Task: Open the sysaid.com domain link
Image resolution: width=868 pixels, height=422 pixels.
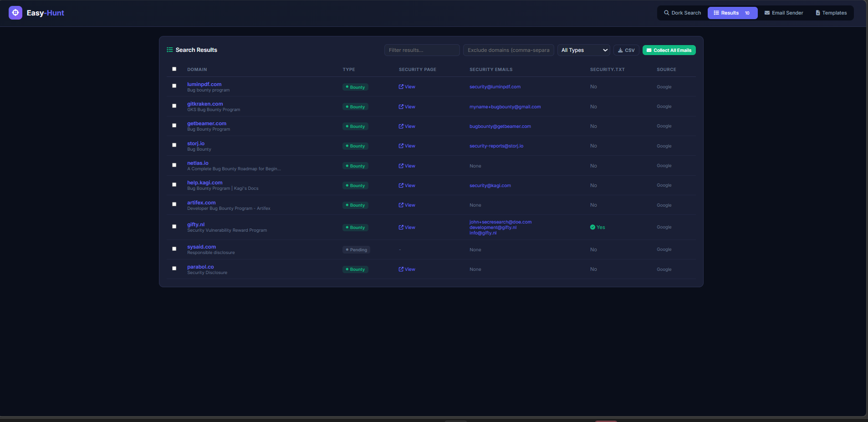Action: coord(201,247)
